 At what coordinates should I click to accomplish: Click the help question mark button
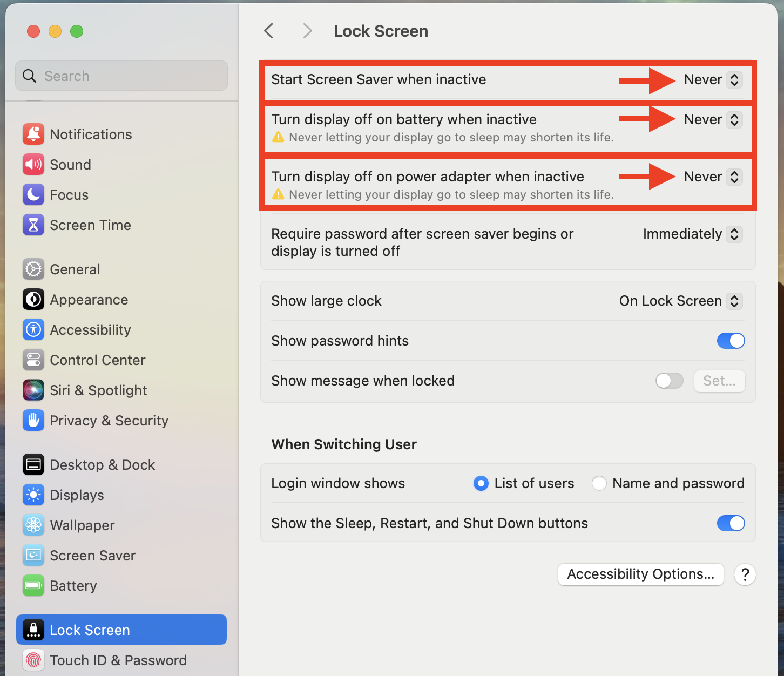click(745, 574)
